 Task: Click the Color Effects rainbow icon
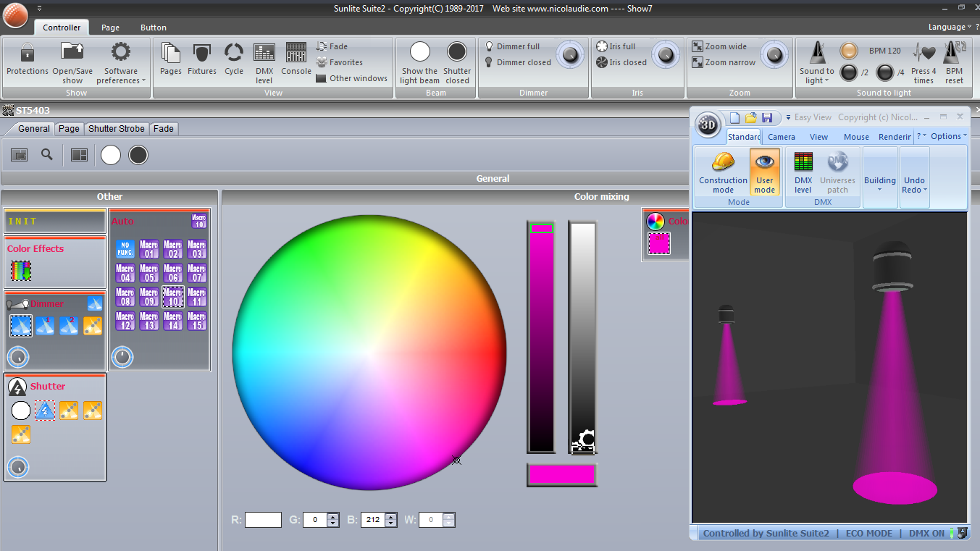tap(20, 271)
